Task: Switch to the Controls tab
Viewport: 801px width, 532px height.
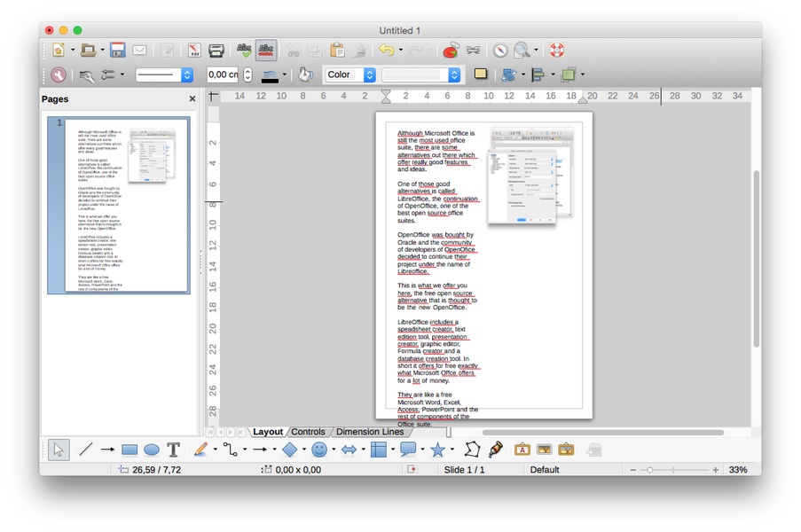Action: coord(308,432)
